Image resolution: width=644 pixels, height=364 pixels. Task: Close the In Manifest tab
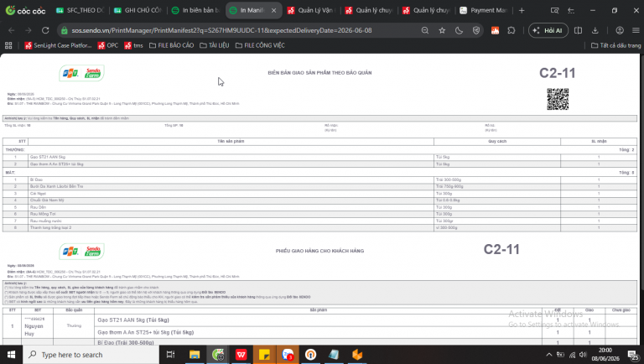[273, 10]
